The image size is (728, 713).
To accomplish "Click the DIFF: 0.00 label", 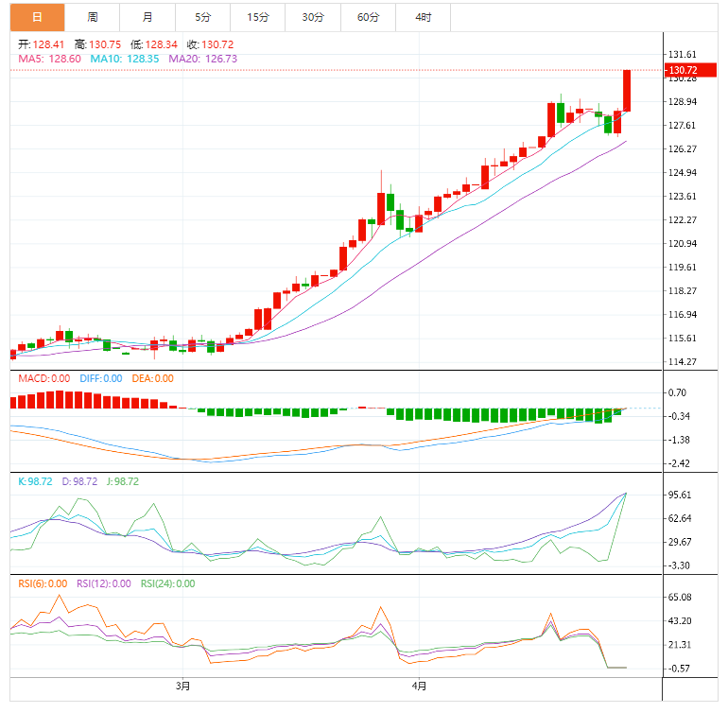I will click(101, 378).
